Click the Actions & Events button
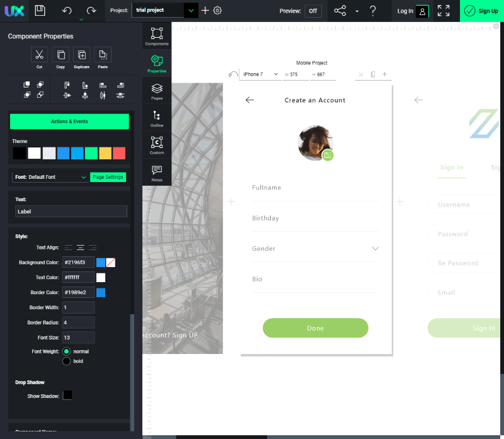504x439 pixels. pyautogui.click(x=69, y=122)
